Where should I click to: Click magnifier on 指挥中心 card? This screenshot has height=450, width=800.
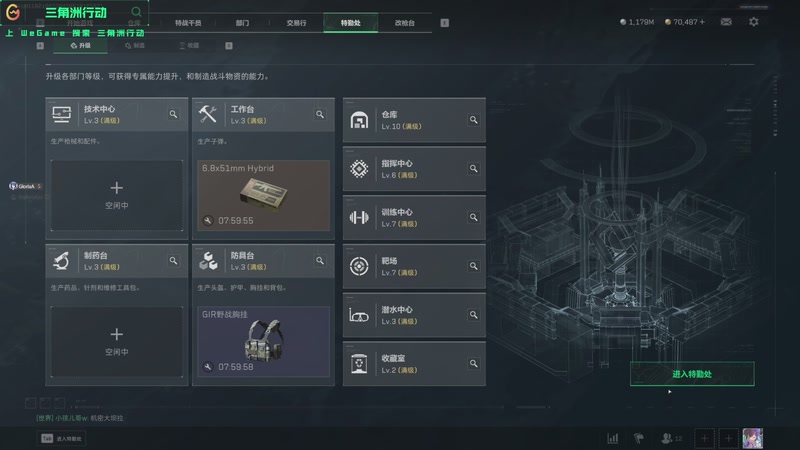(x=473, y=168)
